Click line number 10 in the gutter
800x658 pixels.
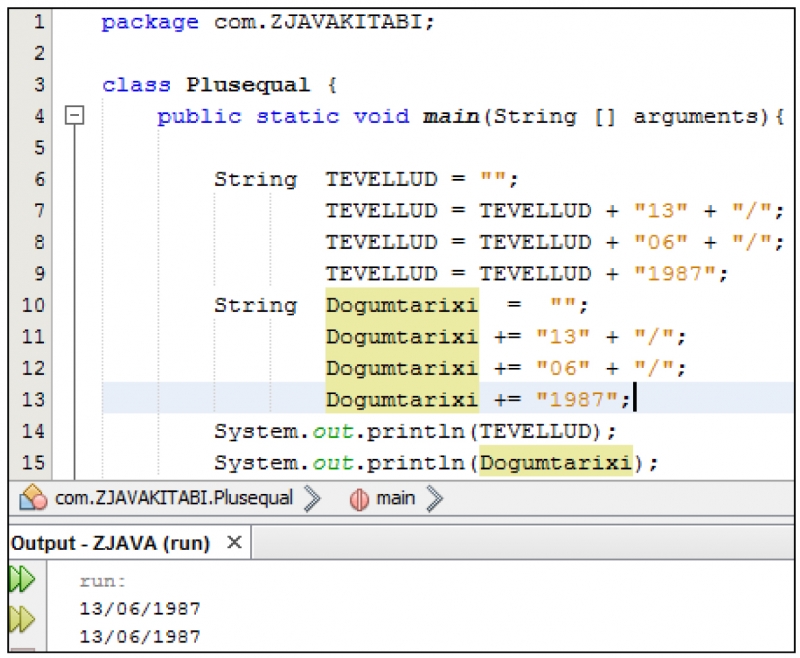pyautogui.click(x=33, y=305)
